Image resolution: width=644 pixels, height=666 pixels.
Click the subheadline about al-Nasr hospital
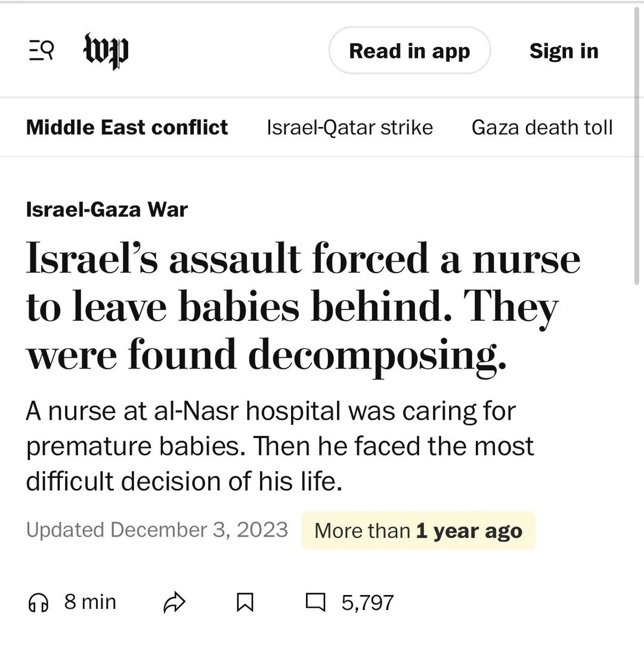pos(280,446)
